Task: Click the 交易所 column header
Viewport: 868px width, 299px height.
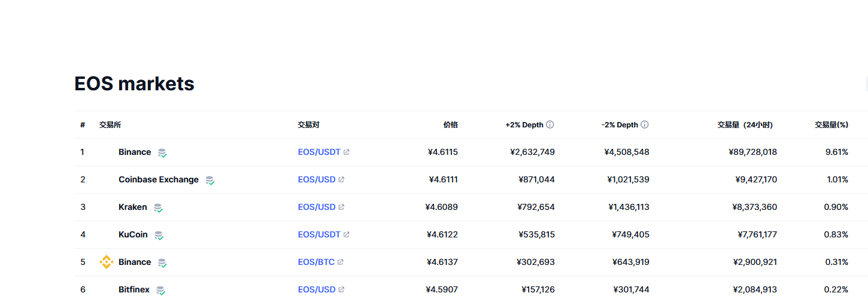Action: pyautogui.click(x=110, y=125)
